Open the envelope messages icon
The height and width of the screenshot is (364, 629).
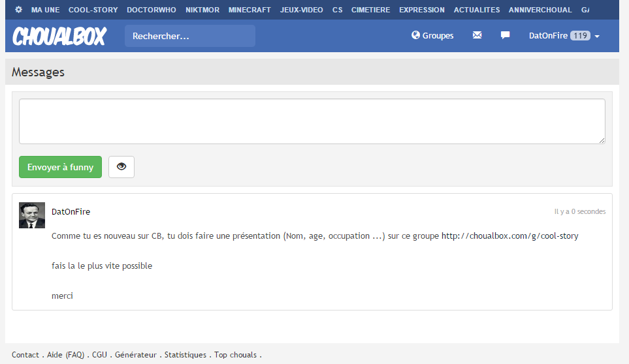coord(477,35)
